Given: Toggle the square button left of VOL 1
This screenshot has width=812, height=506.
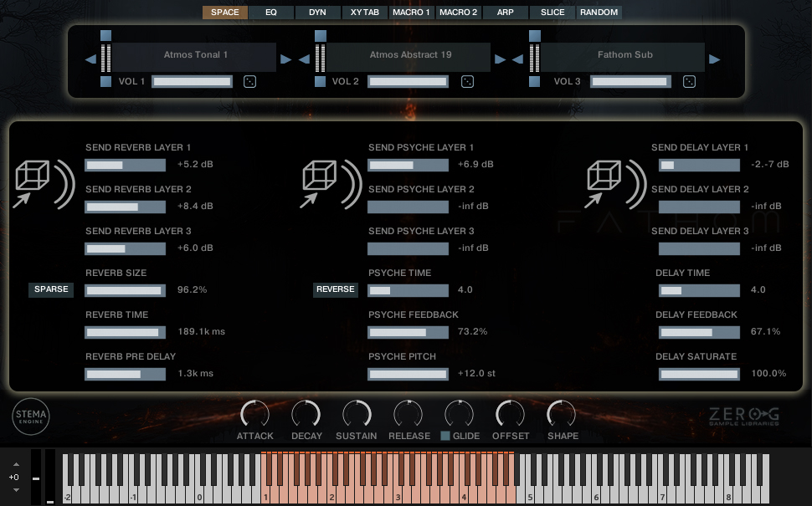Looking at the screenshot, I should (x=105, y=82).
